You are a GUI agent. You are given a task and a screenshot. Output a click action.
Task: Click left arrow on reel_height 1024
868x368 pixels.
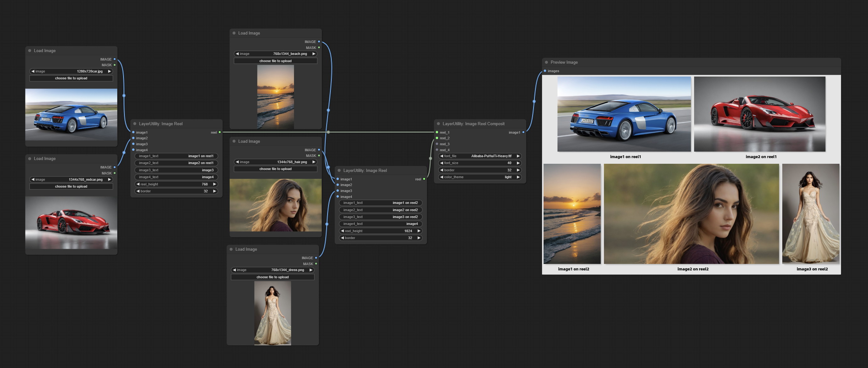pyautogui.click(x=342, y=231)
